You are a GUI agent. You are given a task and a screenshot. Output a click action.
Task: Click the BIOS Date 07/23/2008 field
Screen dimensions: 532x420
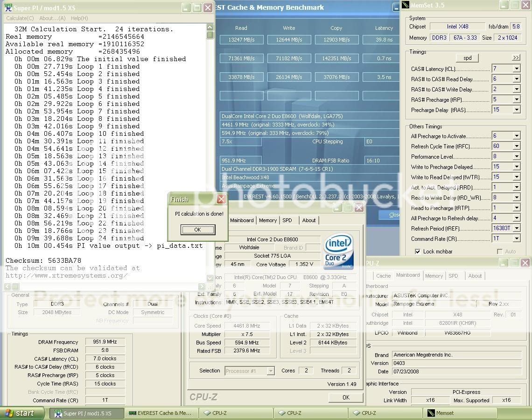pyautogui.click(x=456, y=371)
